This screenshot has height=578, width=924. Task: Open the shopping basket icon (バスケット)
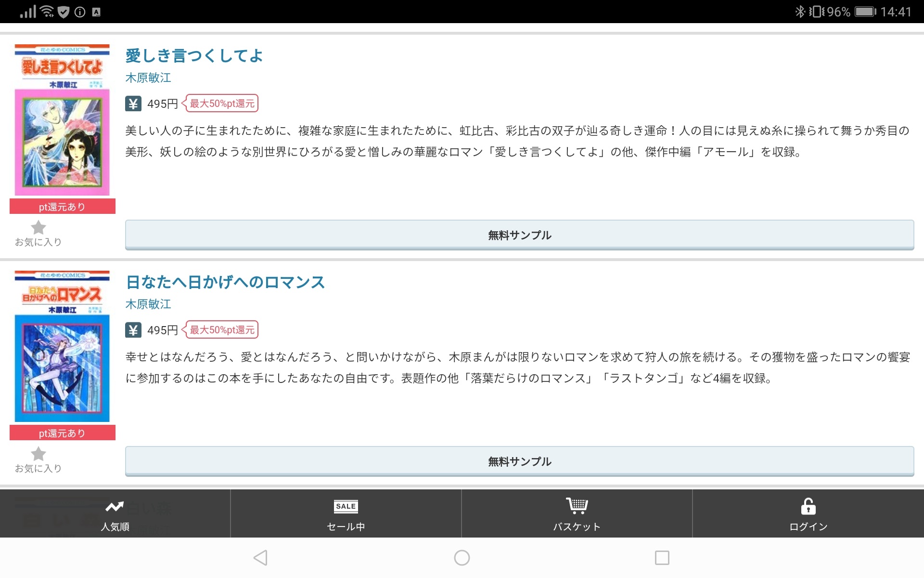tap(577, 506)
